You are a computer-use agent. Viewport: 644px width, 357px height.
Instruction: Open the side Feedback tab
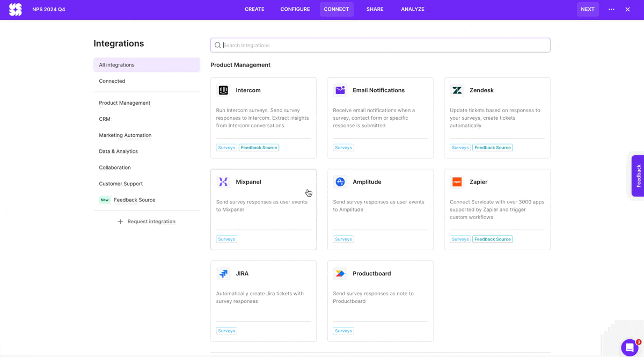tap(638, 176)
